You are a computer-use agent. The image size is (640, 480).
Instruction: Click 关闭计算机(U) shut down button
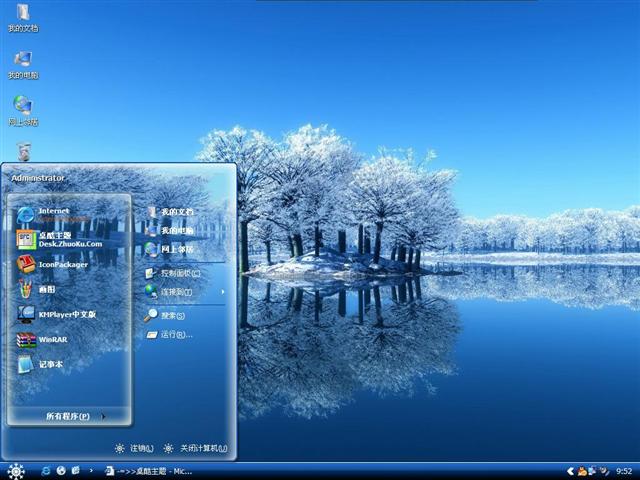(196, 448)
